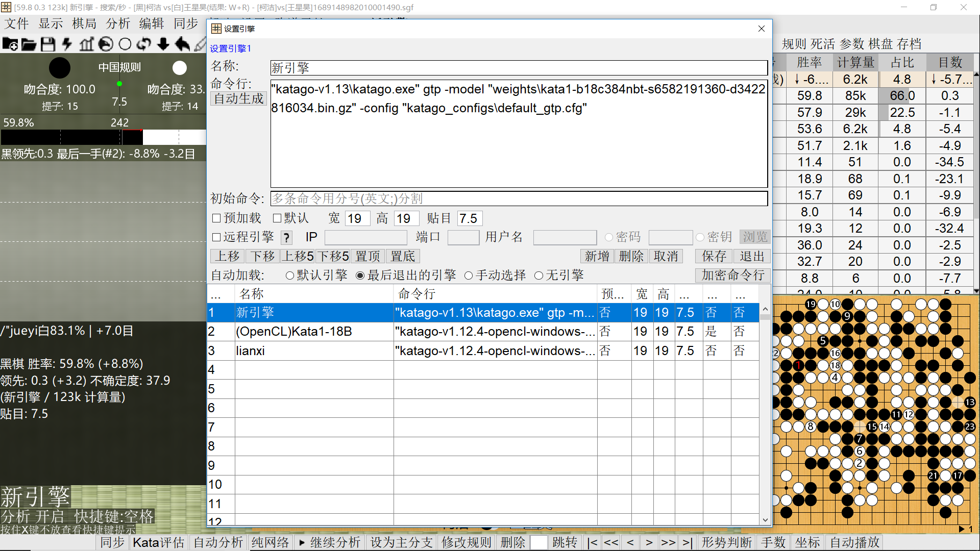Screen dimensions: 980x551
Task: Enable the 预加载 checkbox
Action: pos(216,218)
